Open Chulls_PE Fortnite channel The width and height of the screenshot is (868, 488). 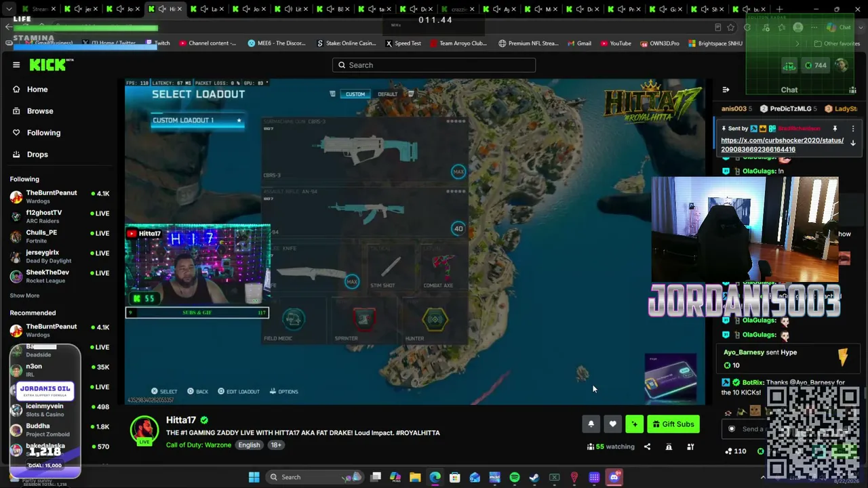coord(60,236)
